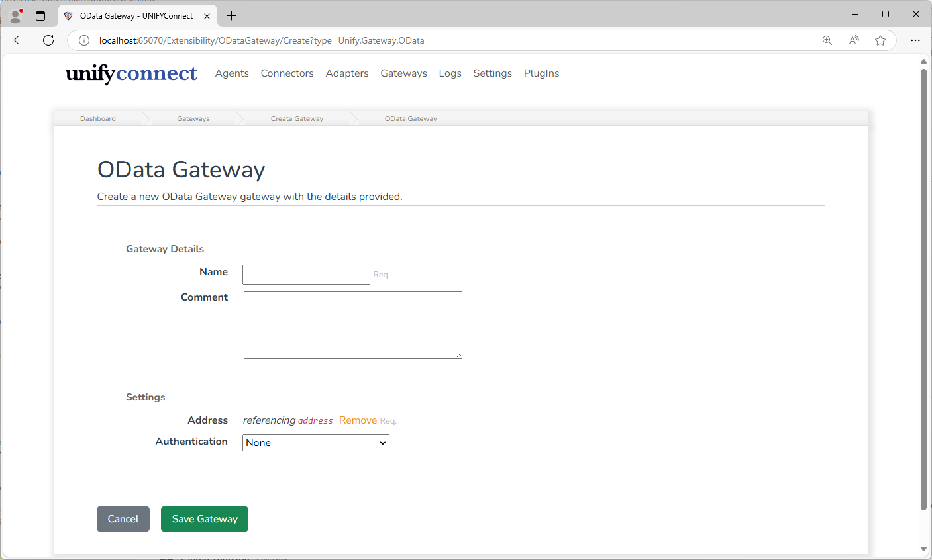Minimize the browser window
This screenshot has width=932, height=560.
855,14
